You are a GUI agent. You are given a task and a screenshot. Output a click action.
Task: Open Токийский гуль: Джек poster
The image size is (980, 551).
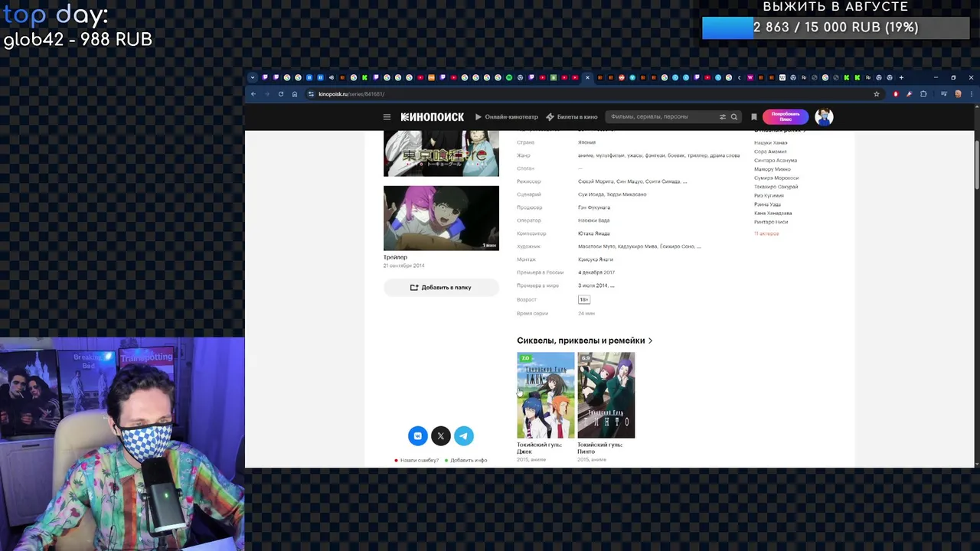tap(545, 395)
